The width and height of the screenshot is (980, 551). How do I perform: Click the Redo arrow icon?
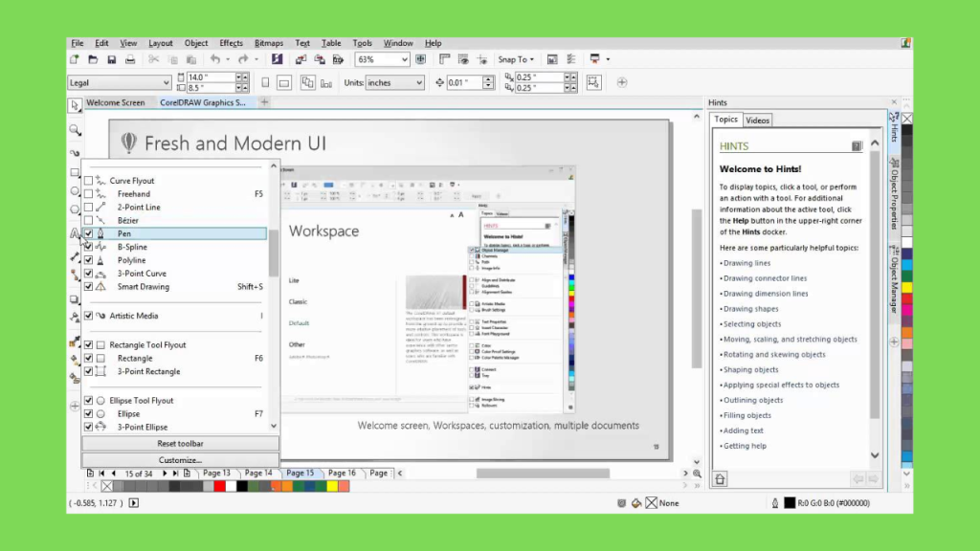click(243, 59)
